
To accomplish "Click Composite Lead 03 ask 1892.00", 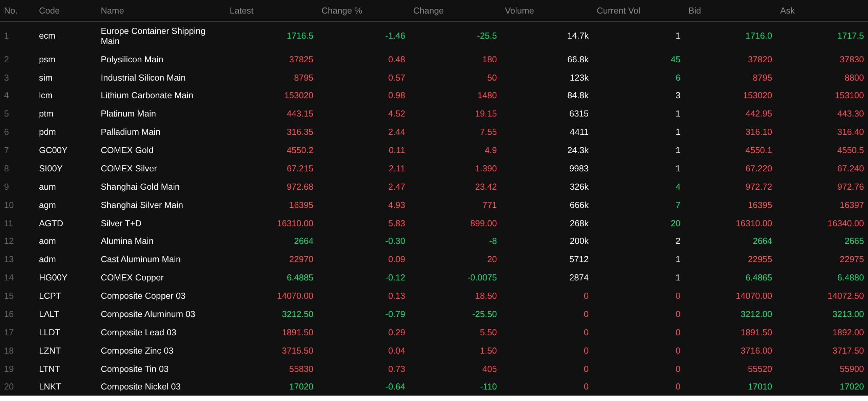I will [x=848, y=333].
